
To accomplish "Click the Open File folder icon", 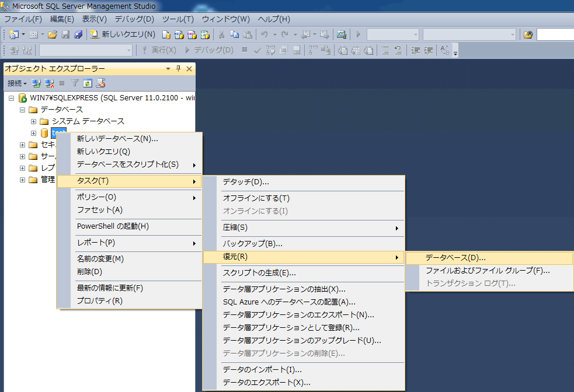I will pos(53,34).
